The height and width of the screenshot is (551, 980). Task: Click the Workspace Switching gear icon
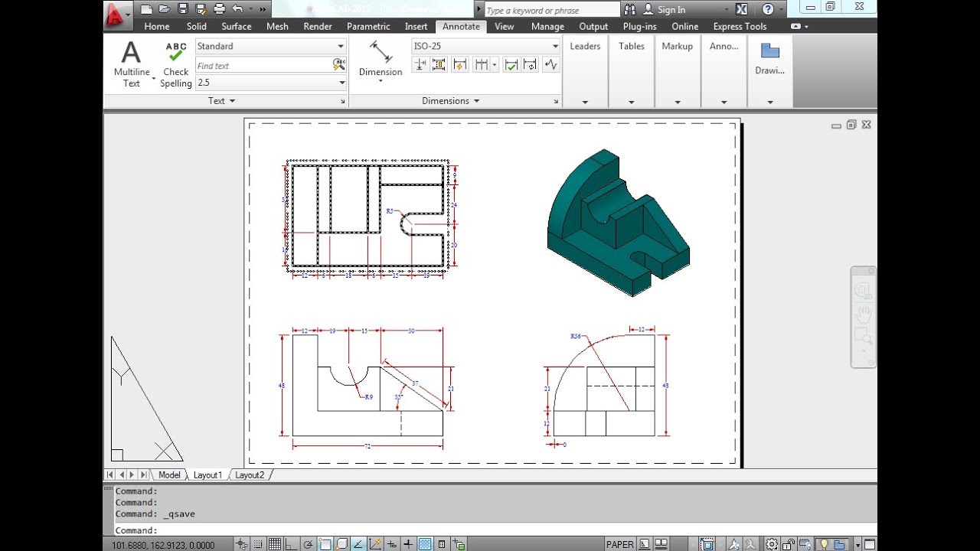[772, 545]
